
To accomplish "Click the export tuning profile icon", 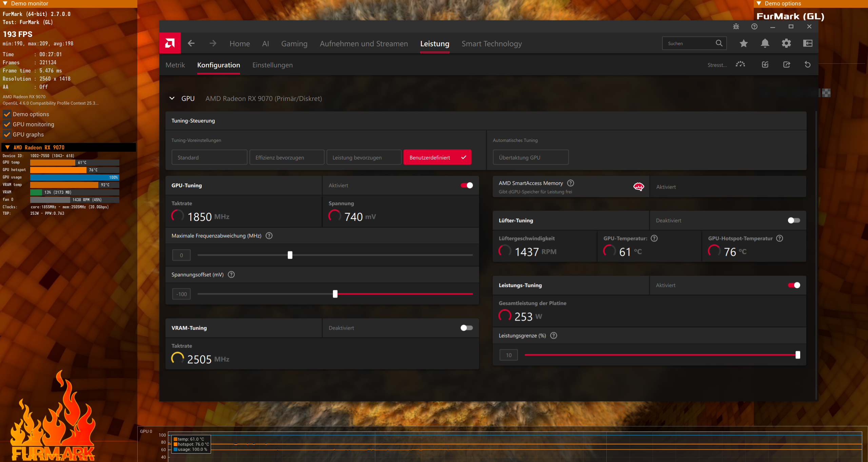I will point(787,64).
